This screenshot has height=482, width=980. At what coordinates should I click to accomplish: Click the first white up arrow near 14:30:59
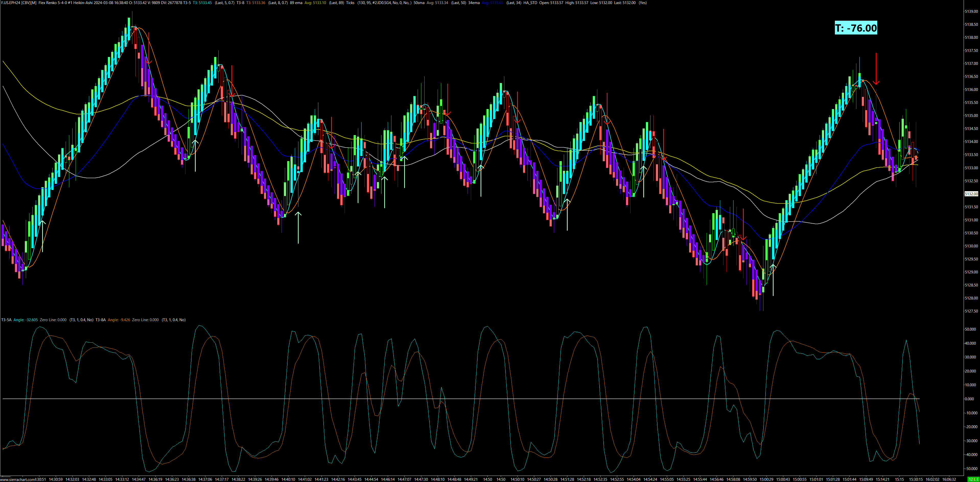[43, 236]
